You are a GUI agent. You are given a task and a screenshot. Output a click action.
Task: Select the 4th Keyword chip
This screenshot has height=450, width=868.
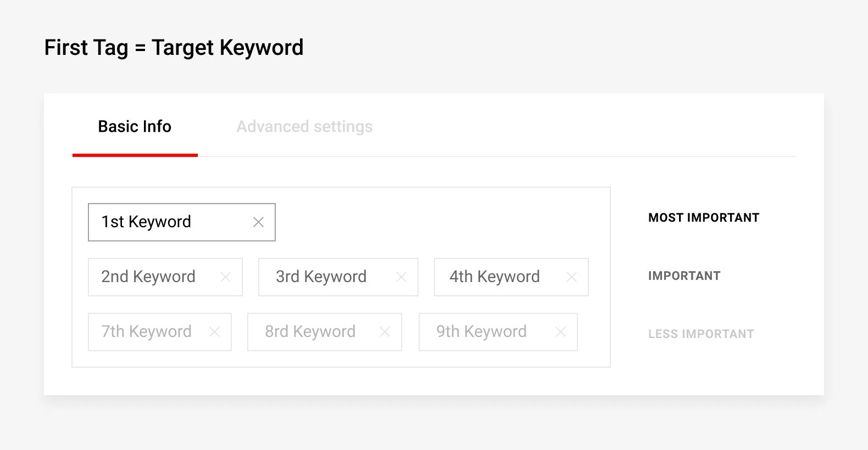(494, 277)
